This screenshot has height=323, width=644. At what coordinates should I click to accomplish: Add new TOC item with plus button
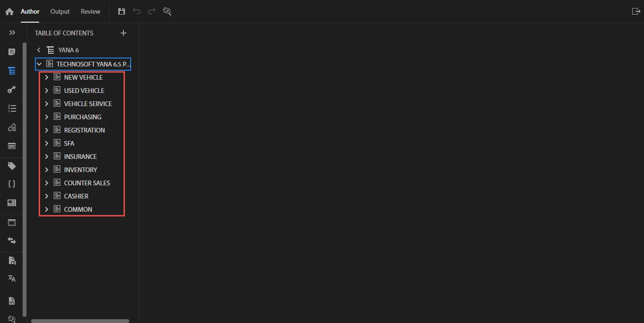coord(124,33)
